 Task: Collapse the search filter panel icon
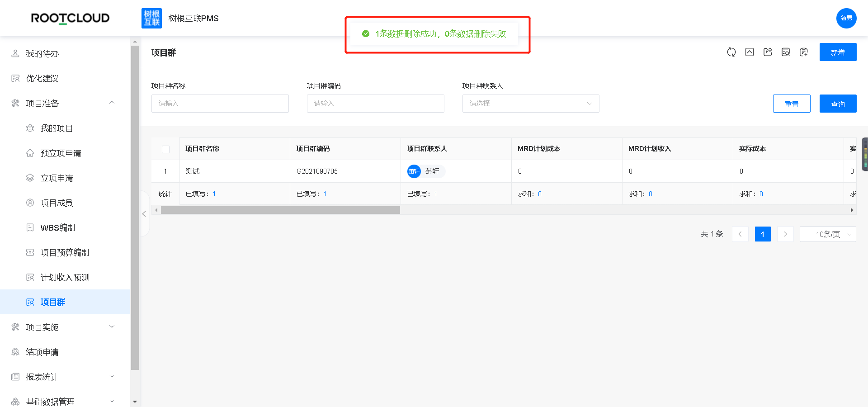point(749,52)
